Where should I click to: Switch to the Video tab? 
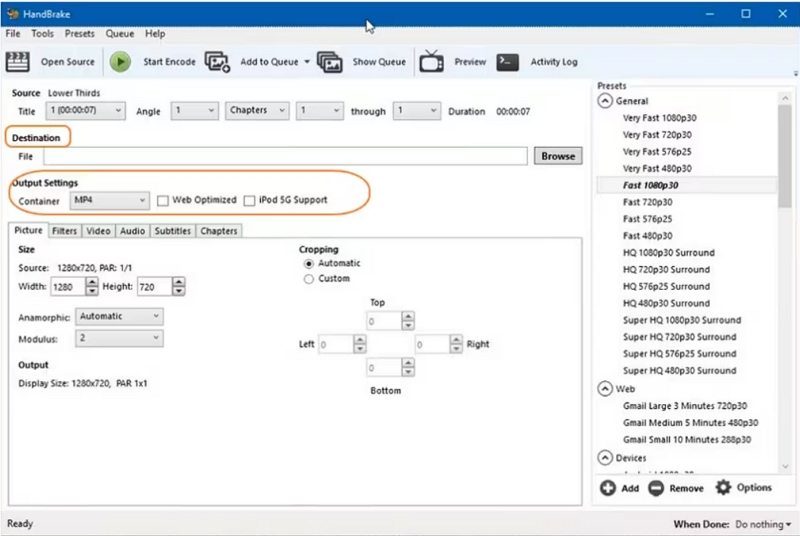pyautogui.click(x=98, y=231)
